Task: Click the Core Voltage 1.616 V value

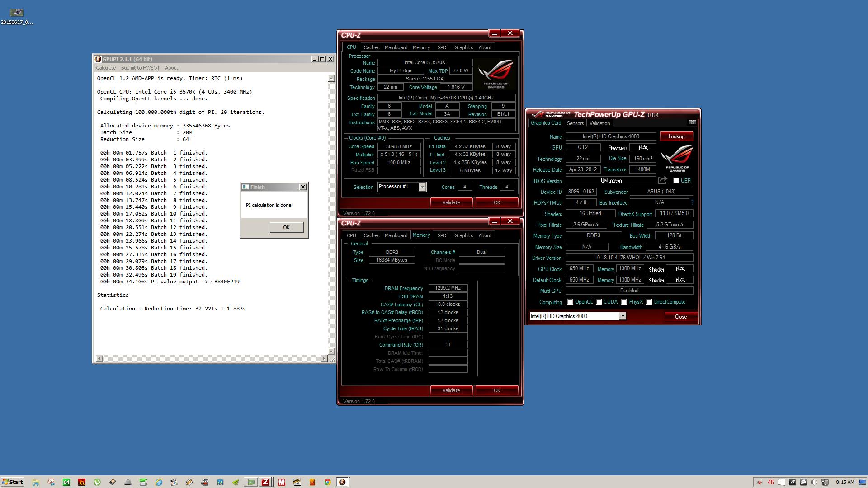Action: [x=455, y=87]
